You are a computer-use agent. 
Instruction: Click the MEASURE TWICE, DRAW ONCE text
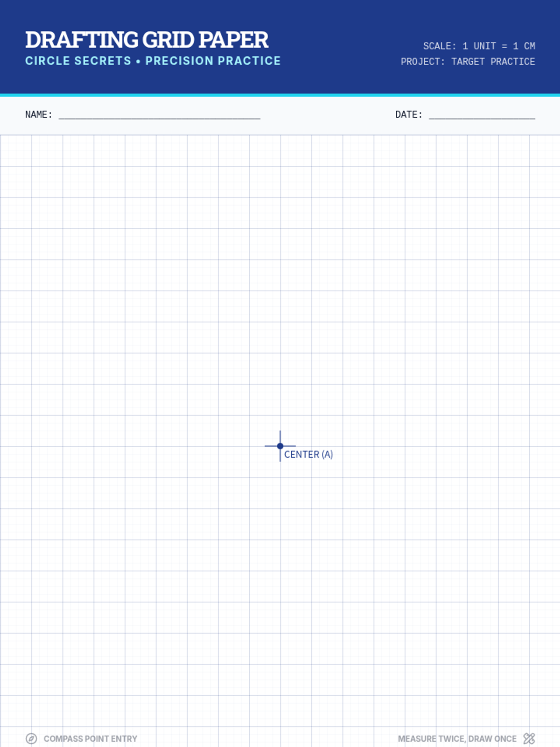457,739
